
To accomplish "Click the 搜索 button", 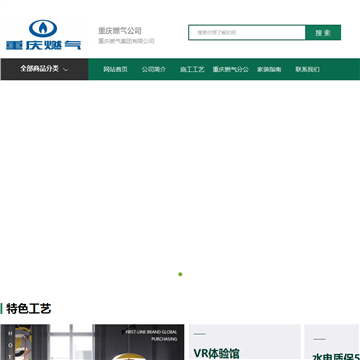I will pos(323,33).
